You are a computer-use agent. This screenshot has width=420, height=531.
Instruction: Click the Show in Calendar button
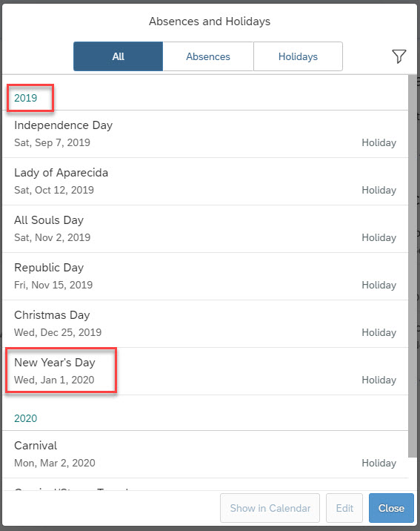tap(270, 508)
